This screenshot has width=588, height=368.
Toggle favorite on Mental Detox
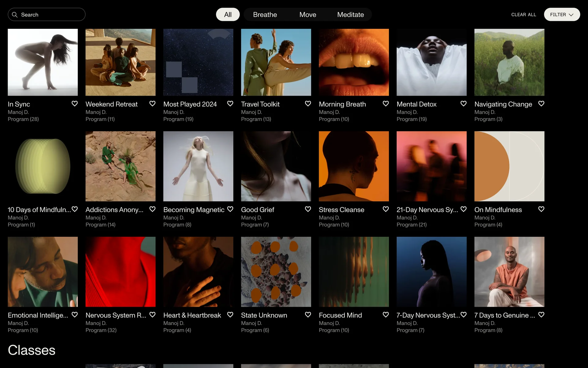[463, 104]
